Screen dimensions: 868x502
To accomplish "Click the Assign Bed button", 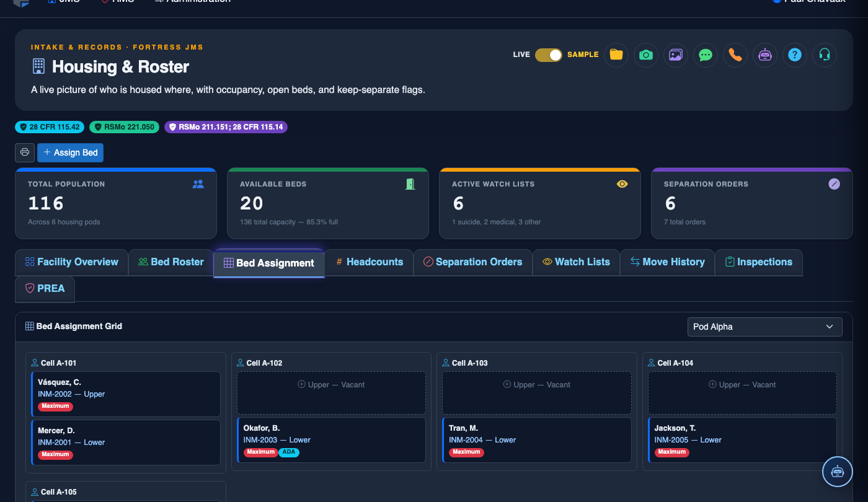I will [x=71, y=152].
